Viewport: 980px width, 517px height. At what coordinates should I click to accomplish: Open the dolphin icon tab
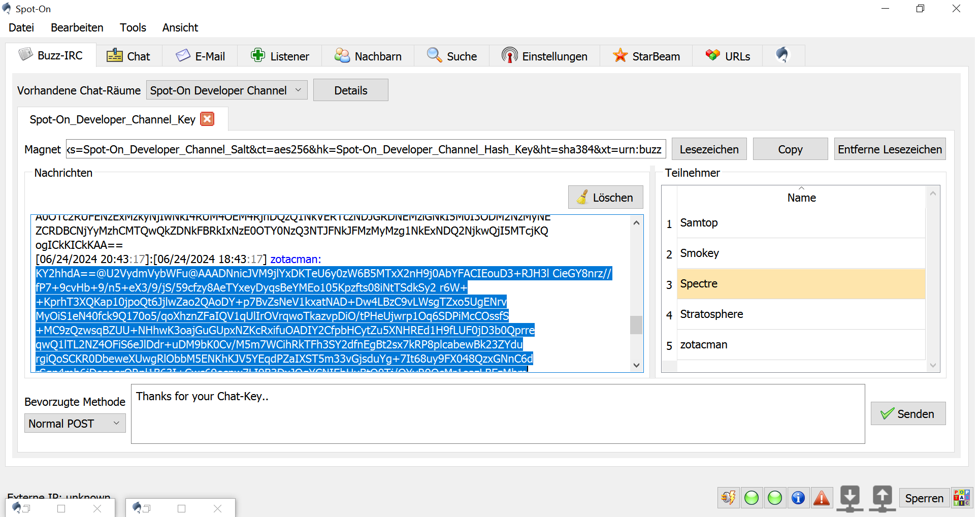click(x=782, y=55)
